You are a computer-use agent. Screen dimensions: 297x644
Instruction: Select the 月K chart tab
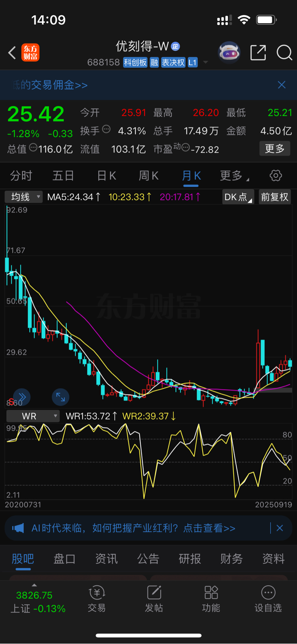tap(191, 176)
